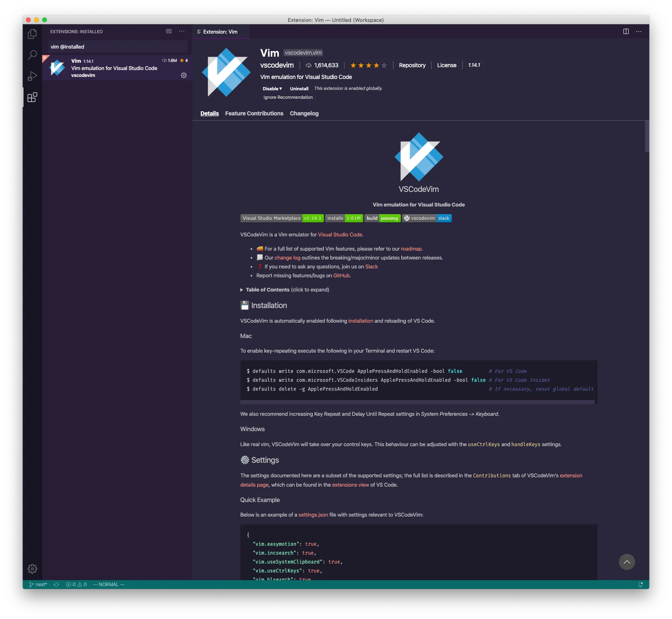Click the Visual Studio Marketplace version badge
Screen dimensions: 672x619
(x=282, y=218)
